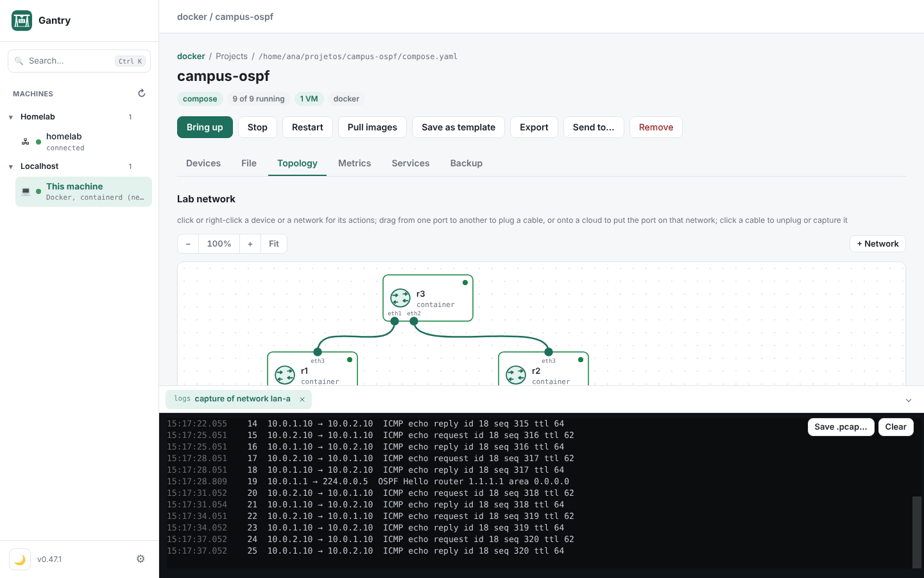
Task: Add a new Network
Action: point(878,244)
